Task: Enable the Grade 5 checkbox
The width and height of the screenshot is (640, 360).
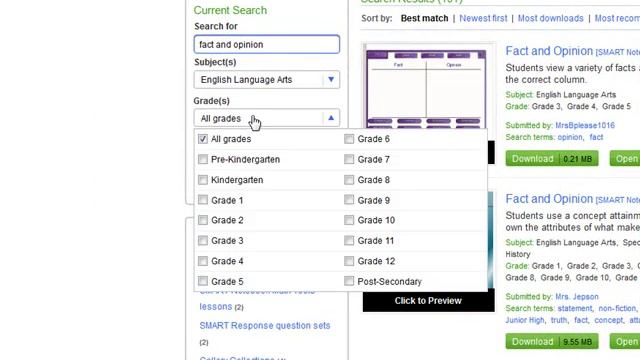Action: (203, 281)
